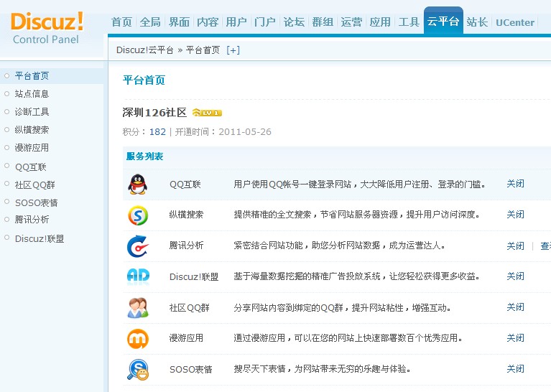Click 纵横搜索 service name in the list
551x392 pixels.
(x=186, y=215)
